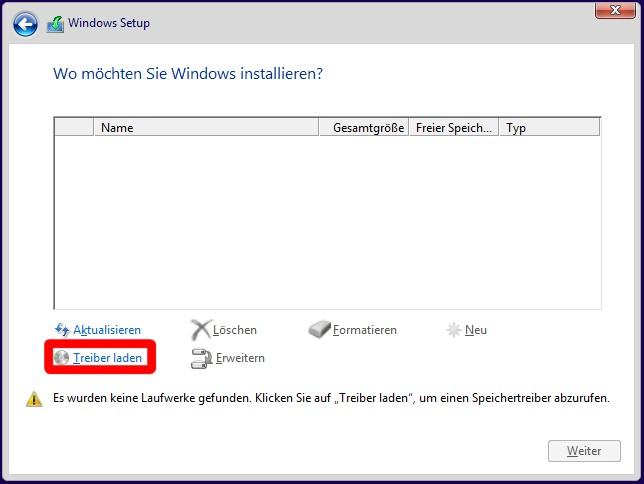Click the Neu star icon
The image size is (644, 484).
[453, 330]
